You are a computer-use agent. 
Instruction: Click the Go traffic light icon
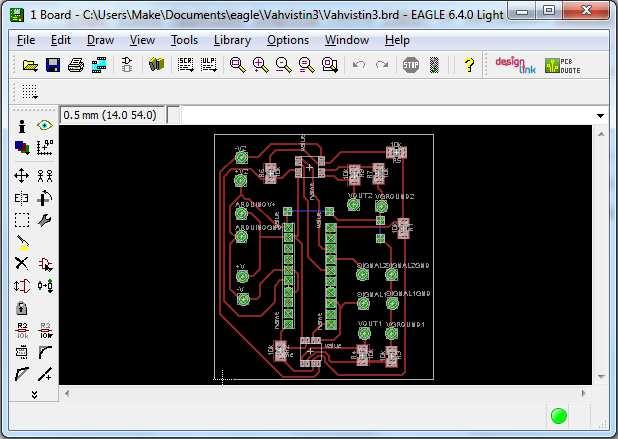434,65
